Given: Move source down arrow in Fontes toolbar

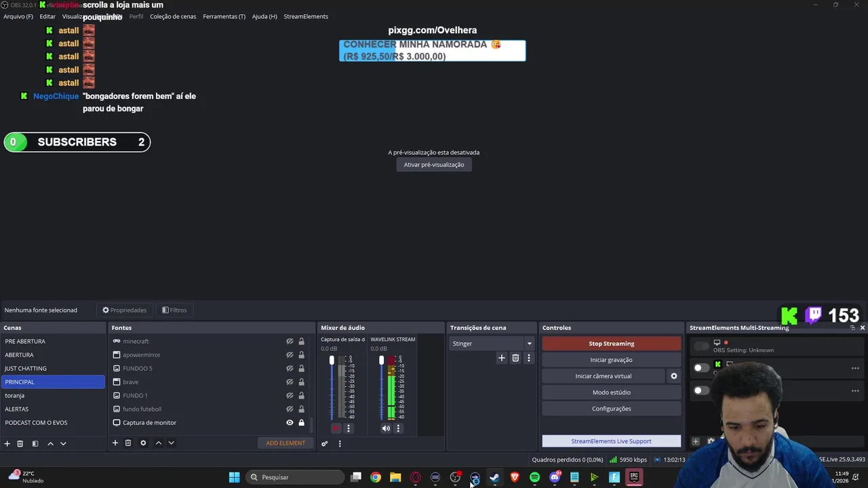Looking at the screenshot, I should (171, 443).
